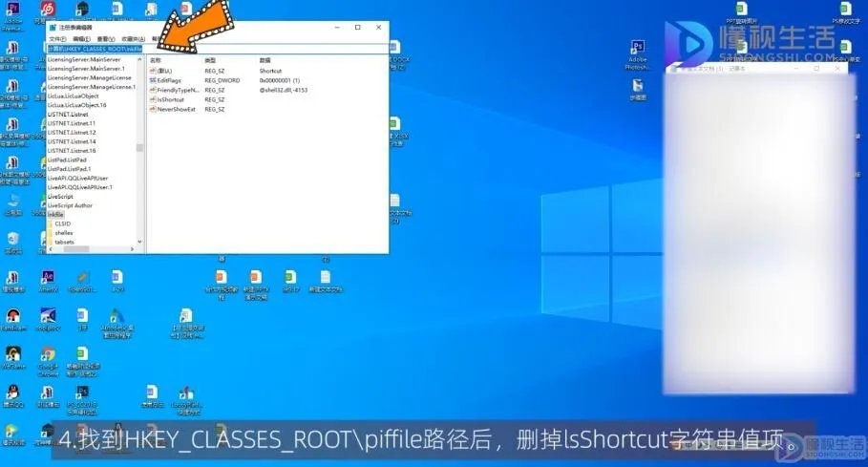Open the 文件(F) menu in Registry Editor
Screen dimensions: 868x467
point(57,39)
